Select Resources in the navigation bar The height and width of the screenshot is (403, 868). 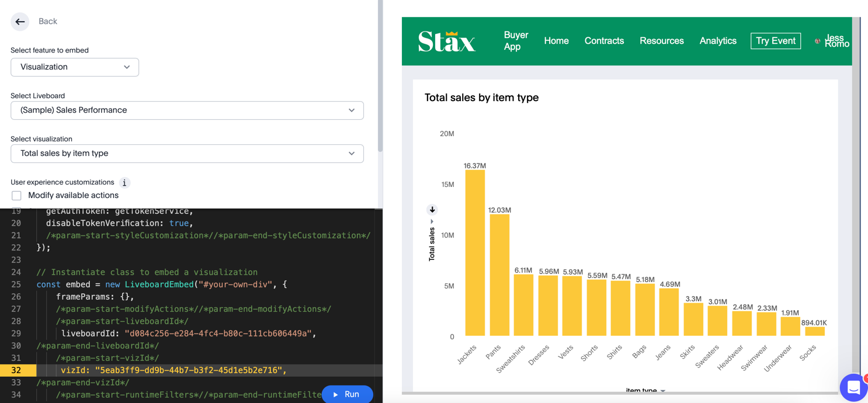[x=661, y=41]
